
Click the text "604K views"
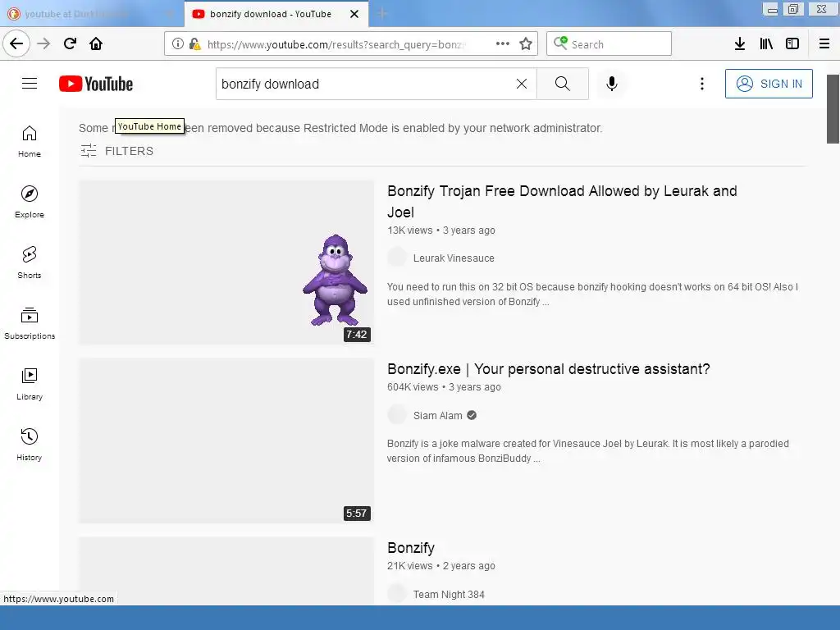[413, 387]
